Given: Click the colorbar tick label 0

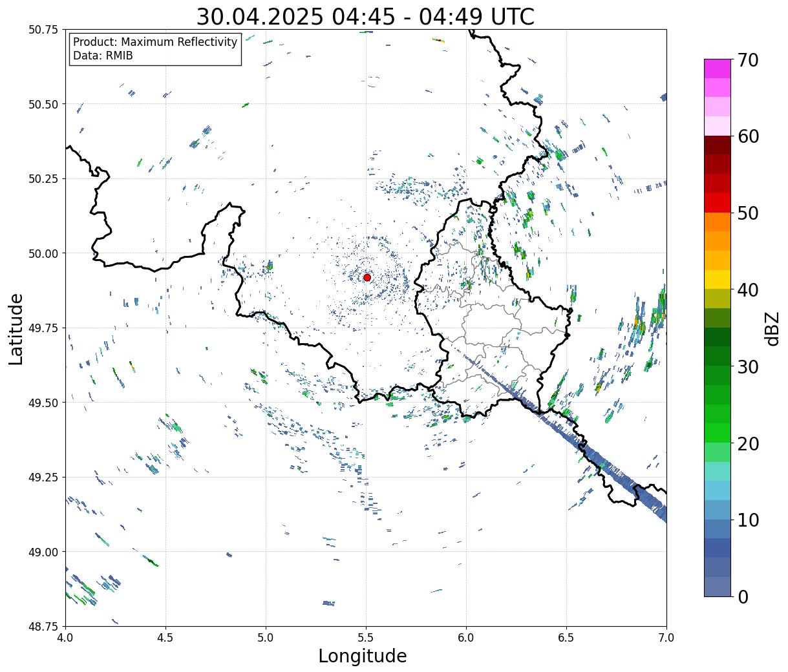Looking at the screenshot, I should [x=743, y=597].
